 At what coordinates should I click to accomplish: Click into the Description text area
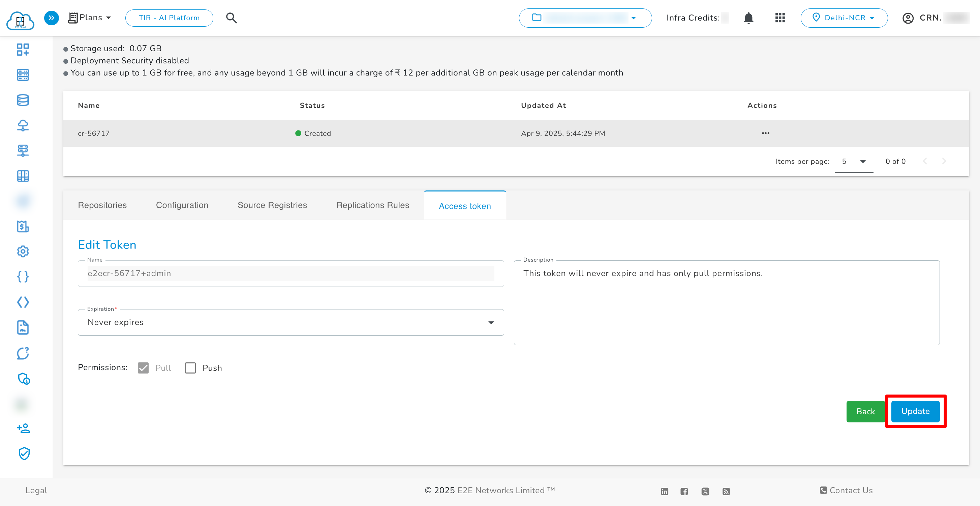point(726,304)
